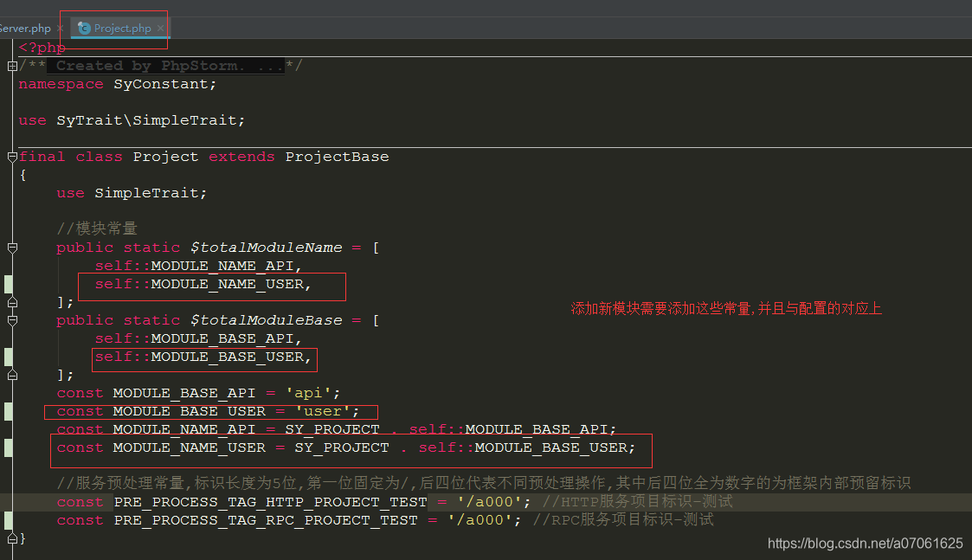The height and width of the screenshot is (560, 972).
Task: Click change marker beside self::MODULE_BASE_USER line
Action: [x=8, y=357]
